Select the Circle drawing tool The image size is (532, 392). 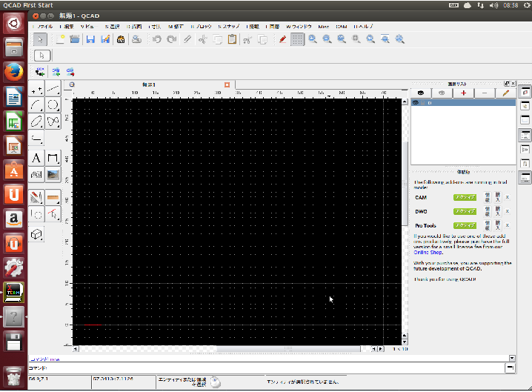pyautogui.click(x=53, y=105)
